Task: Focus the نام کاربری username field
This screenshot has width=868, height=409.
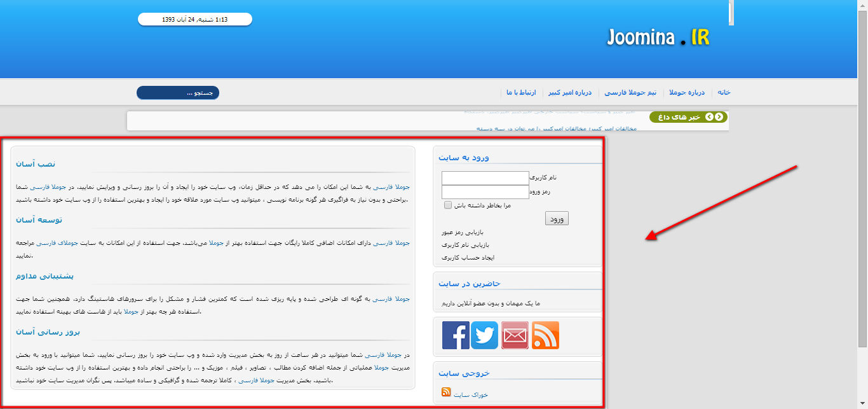Action: (x=485, y=178)
